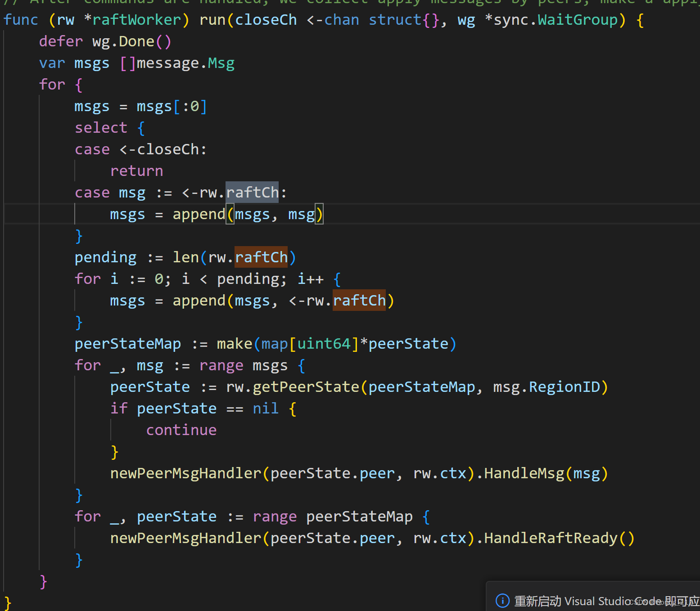Viewport: 700px width, 611px height.
Task: Click the continue statement inside the if block
Action: coord(181,430)
